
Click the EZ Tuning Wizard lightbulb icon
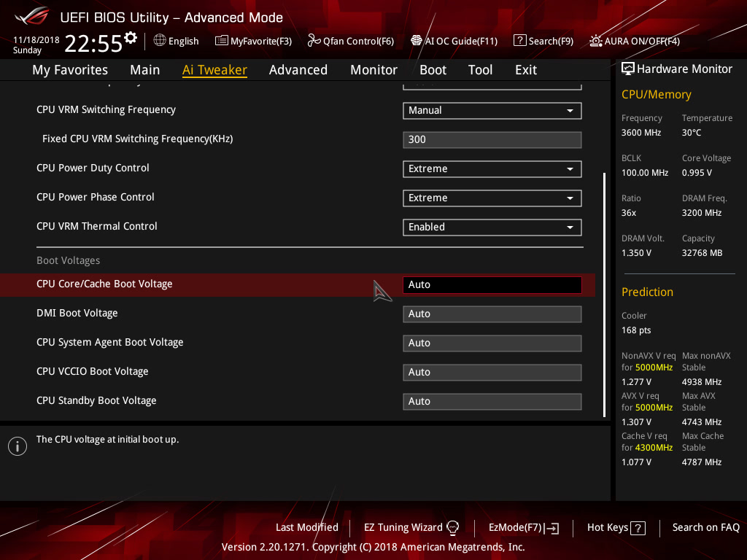(452, 528)
